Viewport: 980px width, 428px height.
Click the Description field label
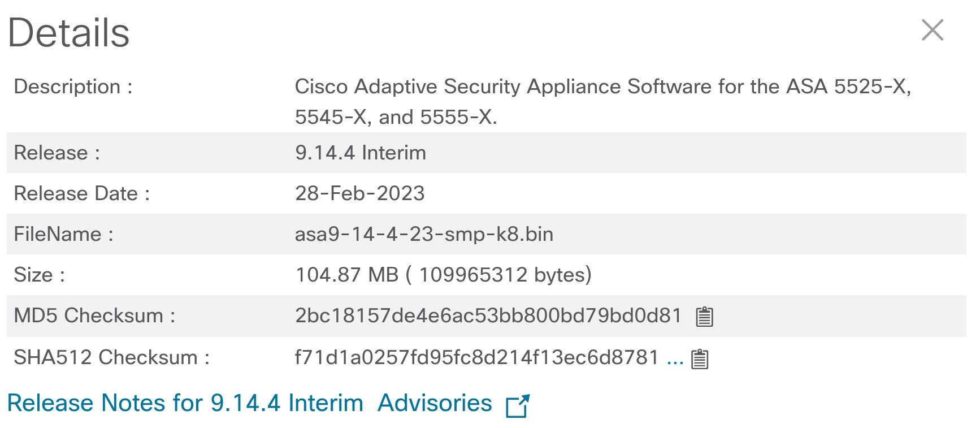[x=73, y=87]
